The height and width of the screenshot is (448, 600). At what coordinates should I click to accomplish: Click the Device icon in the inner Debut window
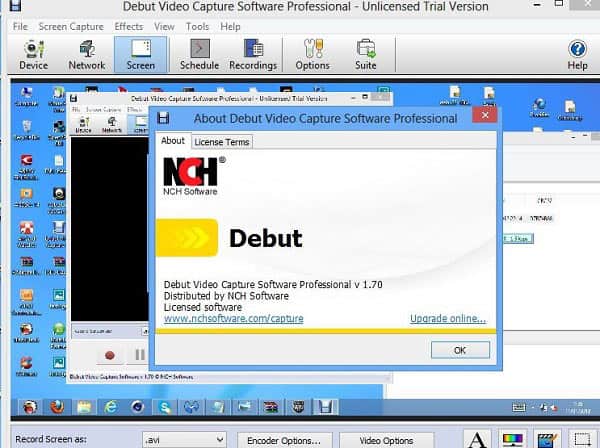(83, 125)
